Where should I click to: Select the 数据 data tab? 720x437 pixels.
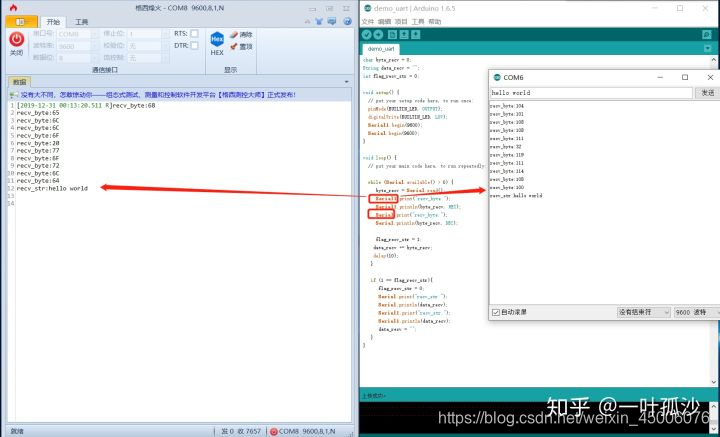[x=19, y=82]
